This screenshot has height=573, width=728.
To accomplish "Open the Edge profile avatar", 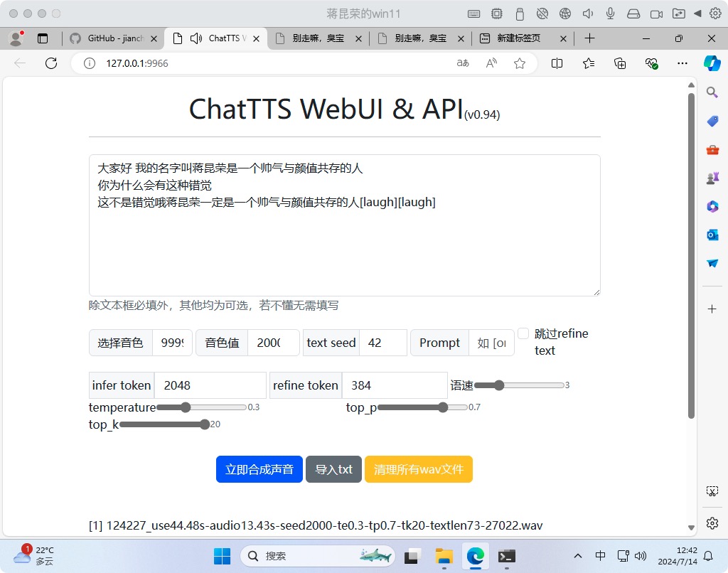I will [16, 38].
